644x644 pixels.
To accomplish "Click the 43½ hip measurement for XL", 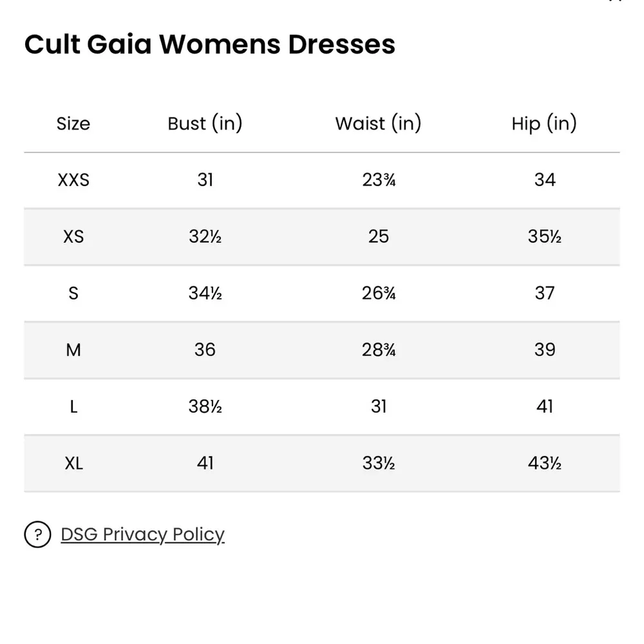I will [x=544, y=464].
